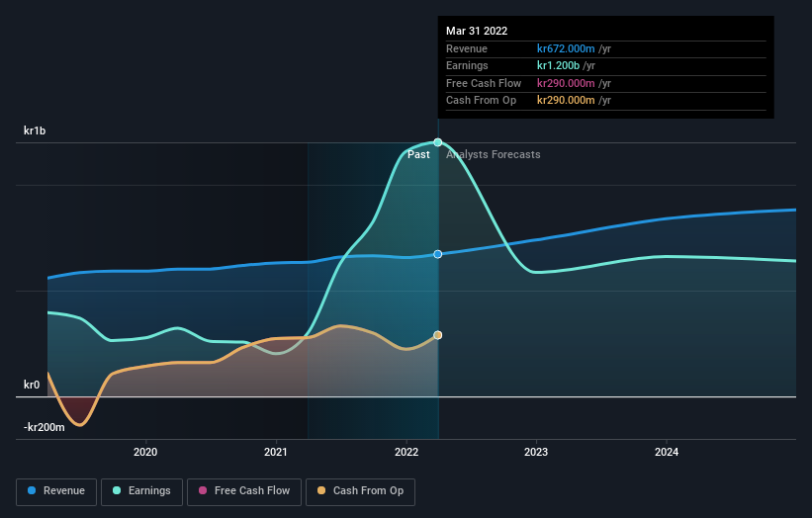The width and height of the screenshot is (812, 518).
Task: Click the kr0 y-axis label
Action: pyautogui.click(x=32, y=385)
